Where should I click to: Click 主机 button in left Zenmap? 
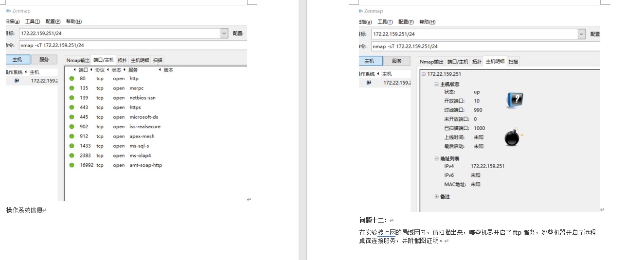(x=18, y=59)
